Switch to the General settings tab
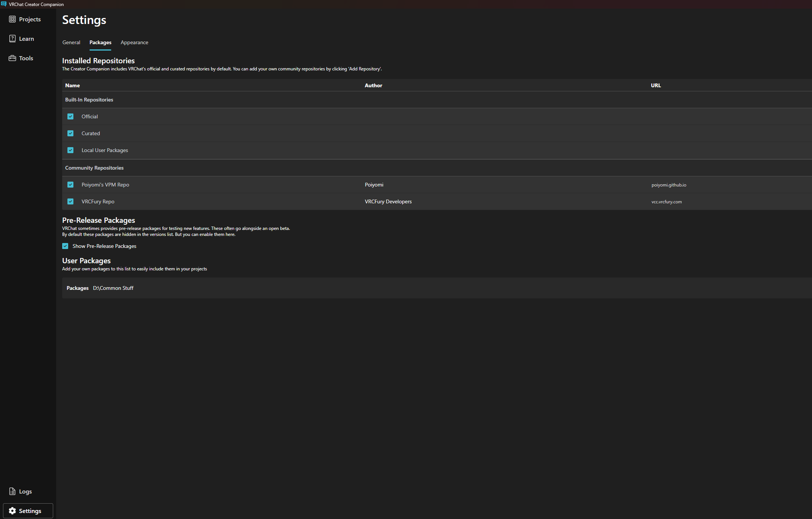The width and height of the screenshot is (812, 519). 71,42
